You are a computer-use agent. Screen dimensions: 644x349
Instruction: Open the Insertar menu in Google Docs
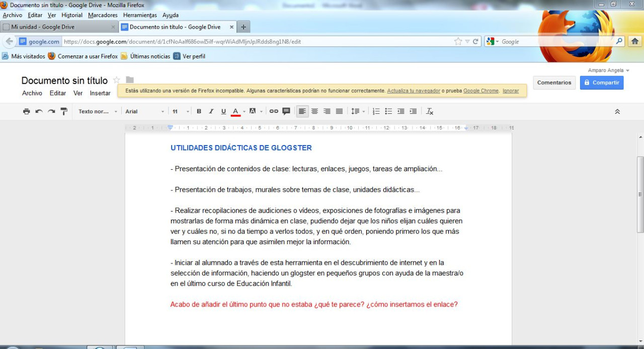100,93
